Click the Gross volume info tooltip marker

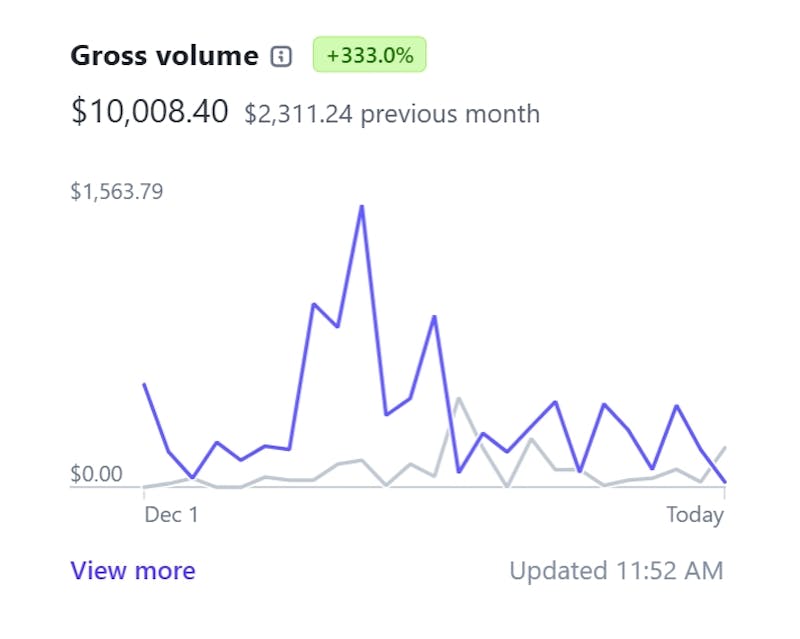283,56
